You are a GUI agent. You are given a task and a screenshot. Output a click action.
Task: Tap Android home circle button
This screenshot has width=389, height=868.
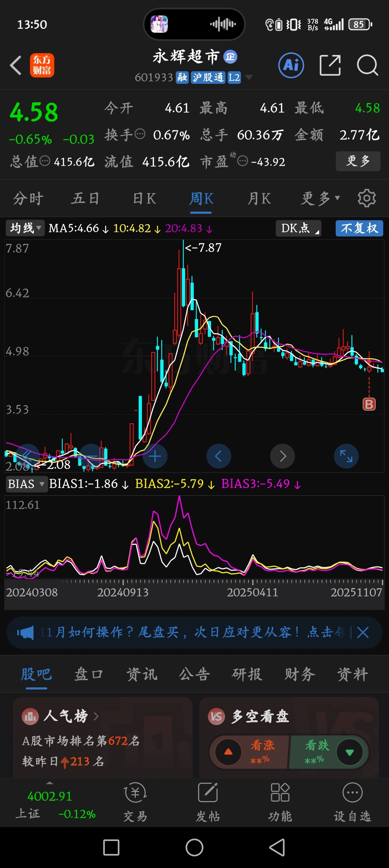click(x=194, y=847)
